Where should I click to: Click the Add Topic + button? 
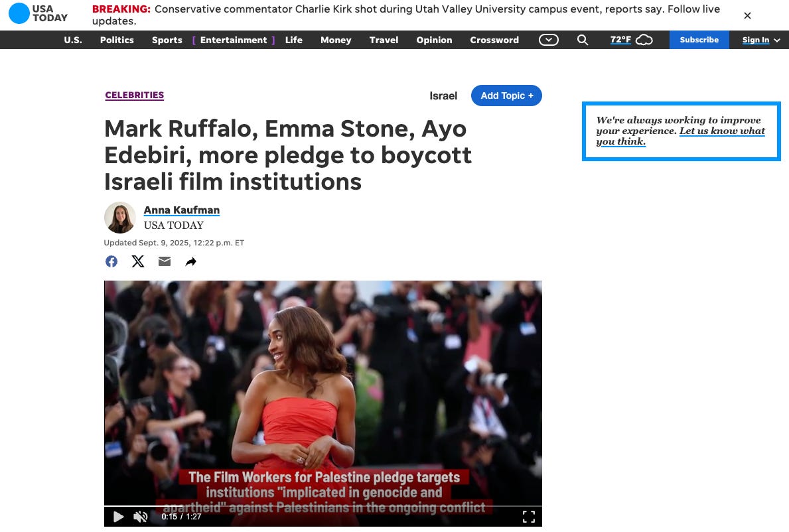[x=506, y=96]
